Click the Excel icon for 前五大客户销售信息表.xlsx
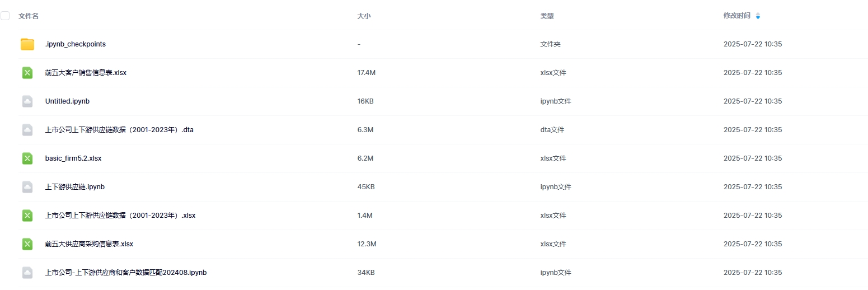Image resolution: width=868 pixels, height=290 pixels. coord(27,73)
